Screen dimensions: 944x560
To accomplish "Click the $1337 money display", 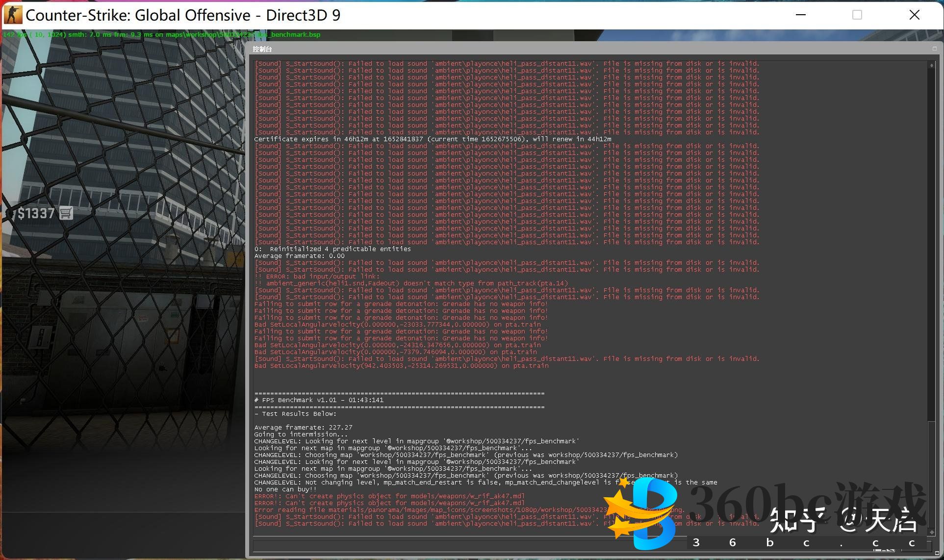I will 36,213.
